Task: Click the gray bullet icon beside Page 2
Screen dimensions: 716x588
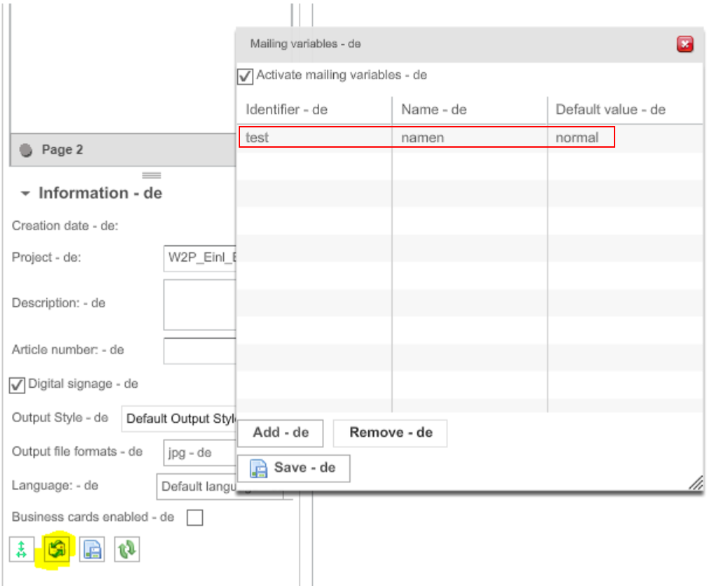Action: point(24,149)
